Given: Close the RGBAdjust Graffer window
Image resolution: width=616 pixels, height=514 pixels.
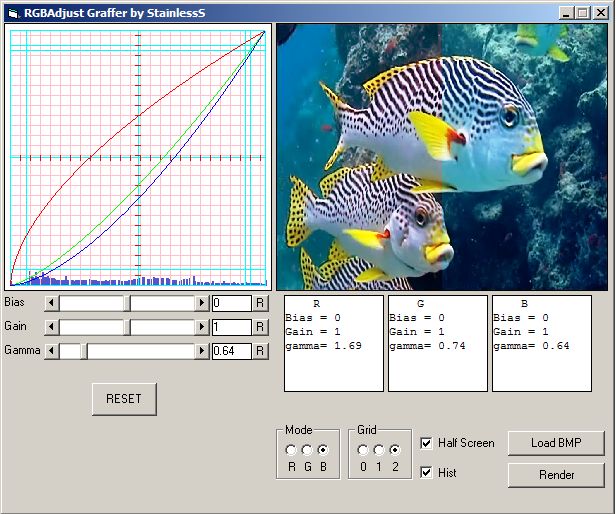Looking at the screenshot, I should [x=601, y=13].
